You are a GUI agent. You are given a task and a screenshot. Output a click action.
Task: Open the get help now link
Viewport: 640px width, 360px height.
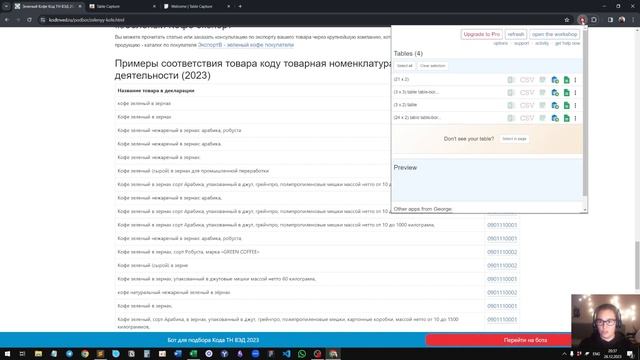[567, 43]
